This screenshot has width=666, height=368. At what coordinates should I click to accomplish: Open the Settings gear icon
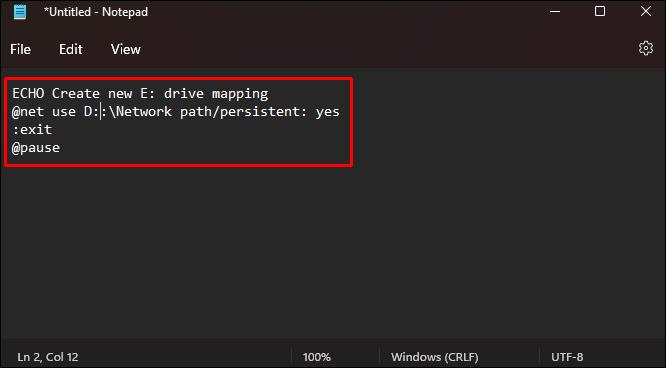(x=646, y=48)
